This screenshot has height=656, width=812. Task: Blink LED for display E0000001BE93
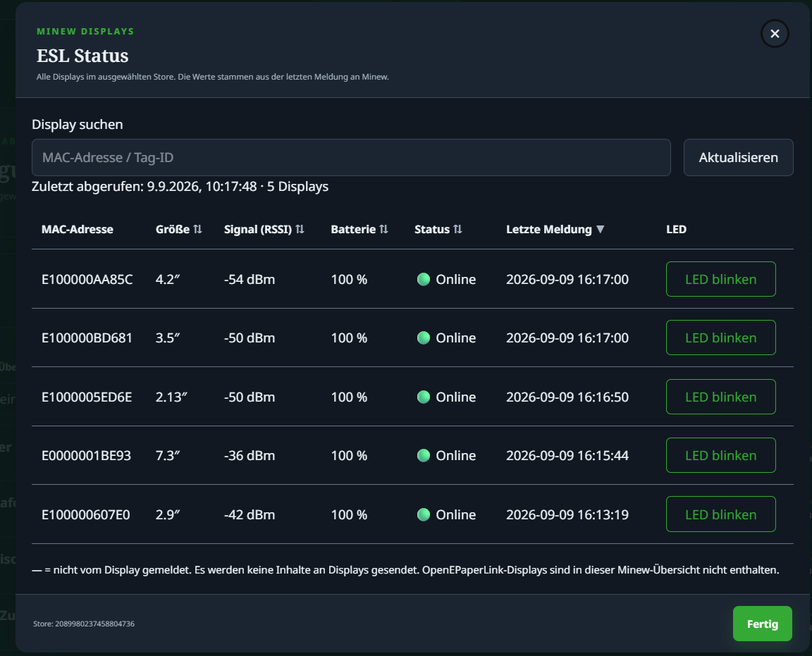pyautogui.click(x=721, y=455)
